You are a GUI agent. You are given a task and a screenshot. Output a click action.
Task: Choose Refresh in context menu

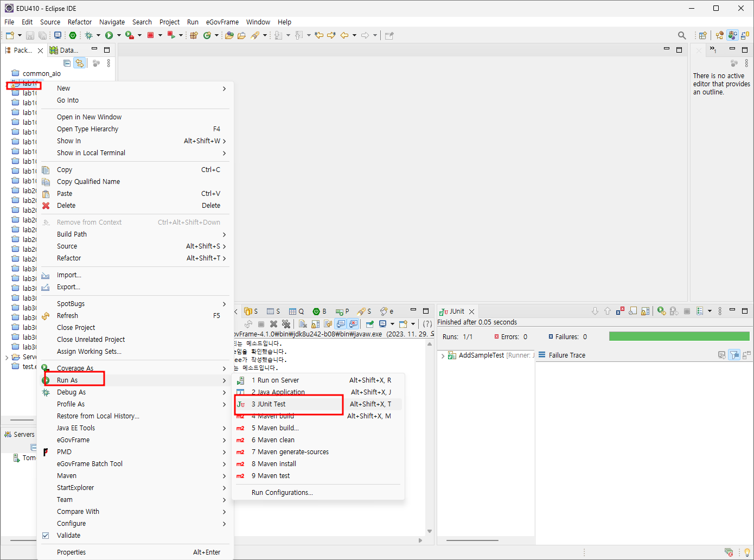point(135,316)
